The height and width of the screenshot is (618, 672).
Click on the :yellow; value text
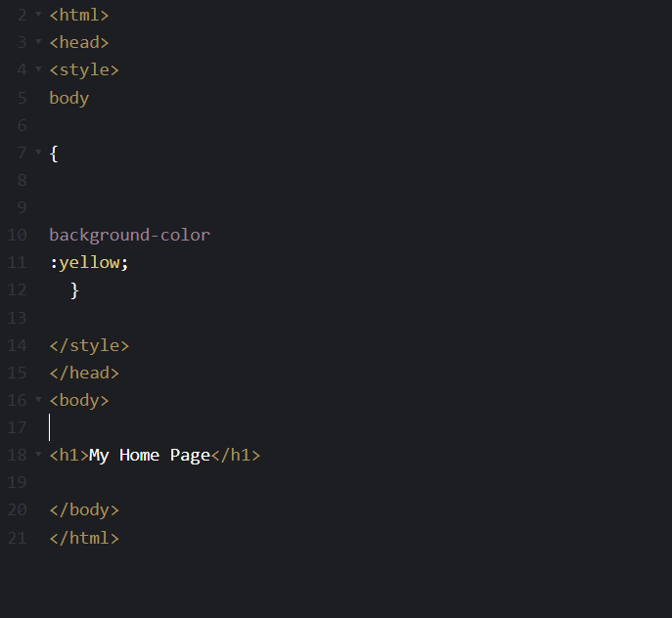coord(89,262)
